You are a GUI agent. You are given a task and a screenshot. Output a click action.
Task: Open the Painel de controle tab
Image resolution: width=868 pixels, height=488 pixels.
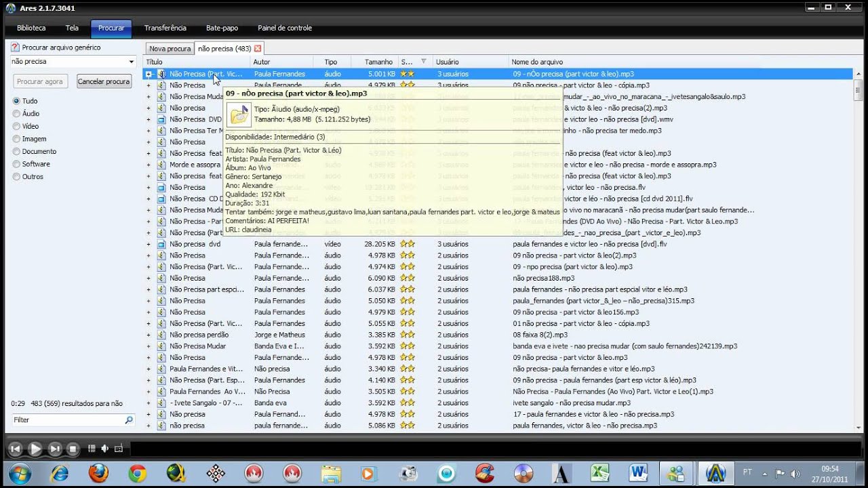(285, 28)
